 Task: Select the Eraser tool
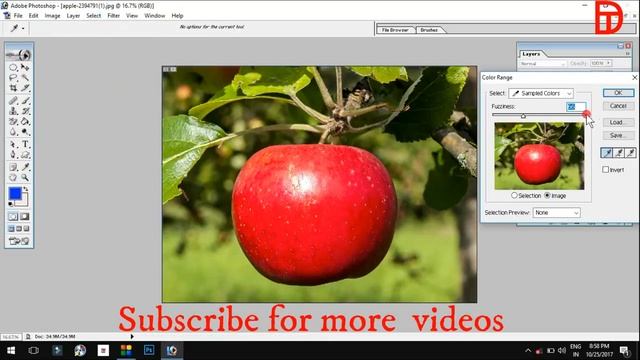pyautogui.click(x=13, y=122)
